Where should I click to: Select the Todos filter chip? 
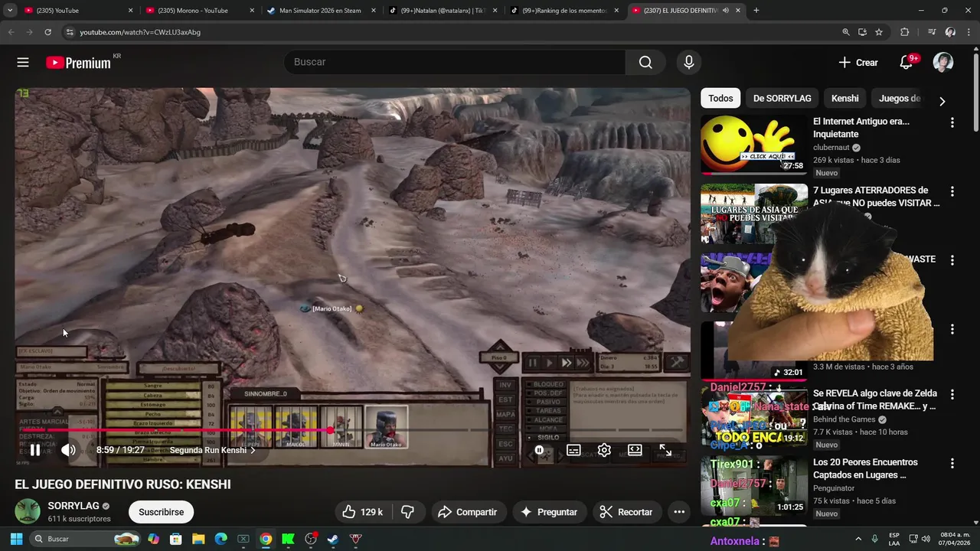[720, 98]
